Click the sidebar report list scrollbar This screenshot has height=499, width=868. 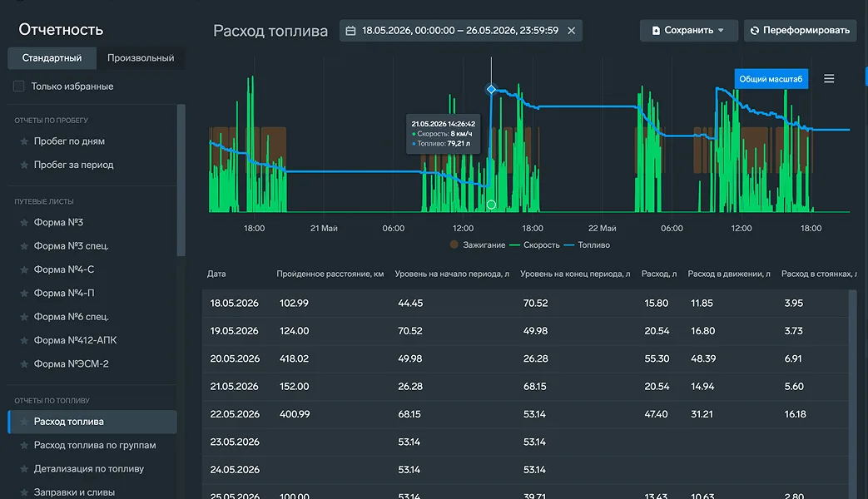coord(181,180)
